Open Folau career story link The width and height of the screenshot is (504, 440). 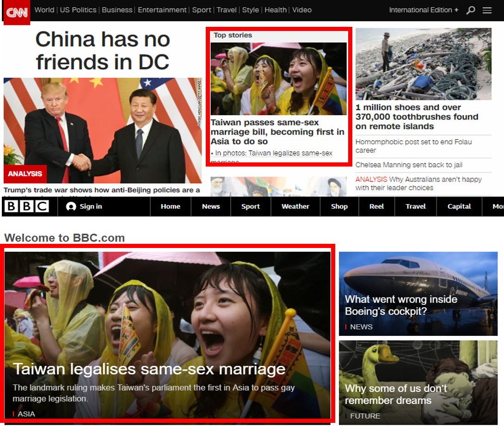coord(413,146)
